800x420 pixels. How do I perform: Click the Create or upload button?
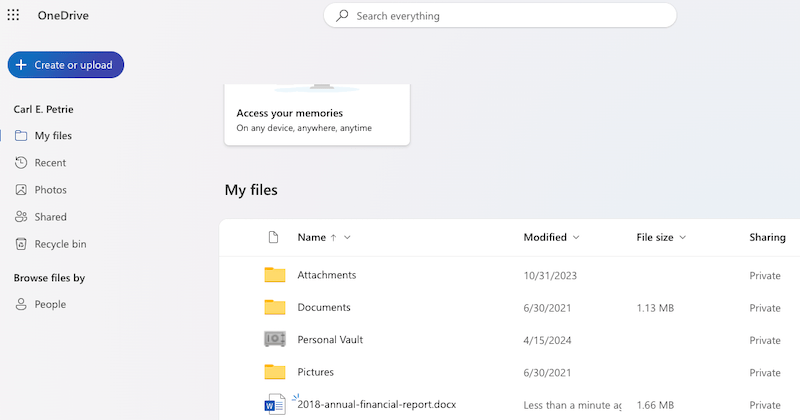pyautogui.click(x=66, y=65)
